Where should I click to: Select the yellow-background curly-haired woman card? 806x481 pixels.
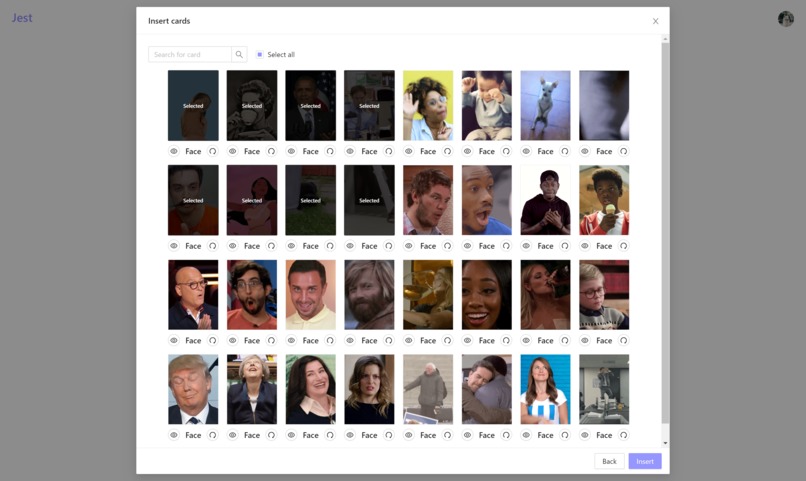(x=428, y=105)
